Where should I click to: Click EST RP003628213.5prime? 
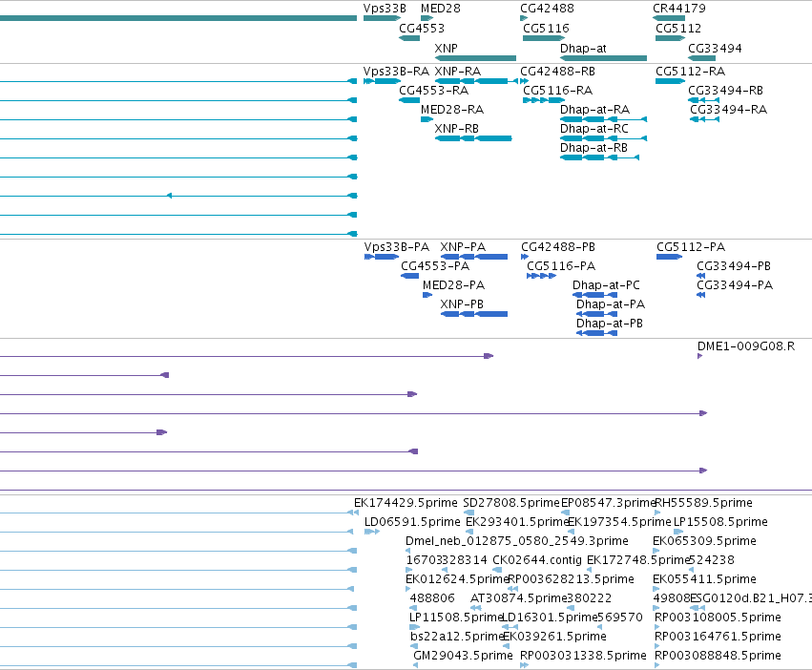coord(571,578)
